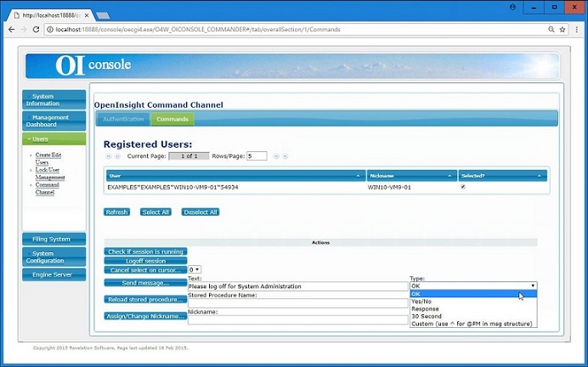Choose 30 Second message type
Image resolution: width=588 pixels, height=367 pixels.
[x=473, y=316]
